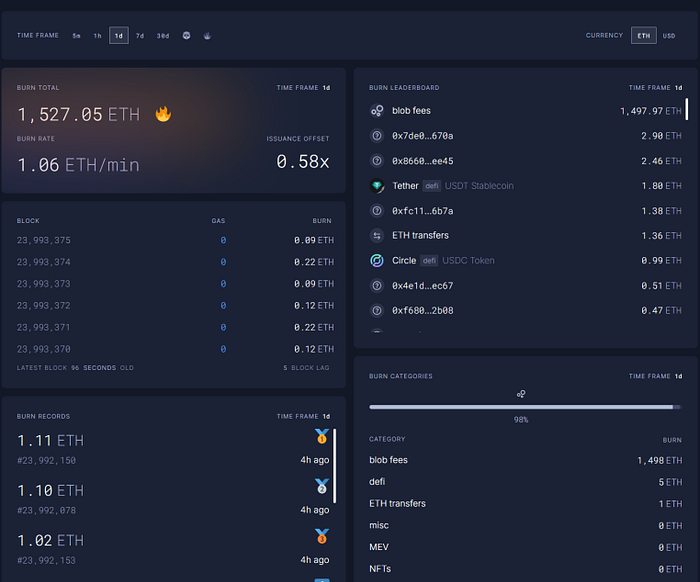Click the Circle USDC logo icon
Viewport: 700px width, 582px height.
pos(377,261)
